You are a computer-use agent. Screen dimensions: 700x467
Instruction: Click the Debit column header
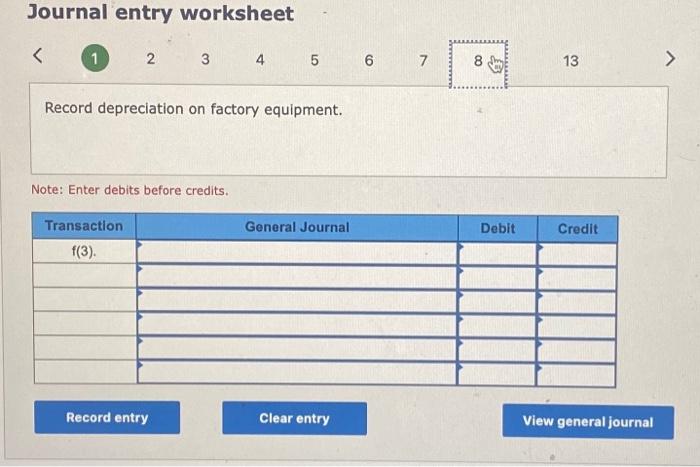498,229
